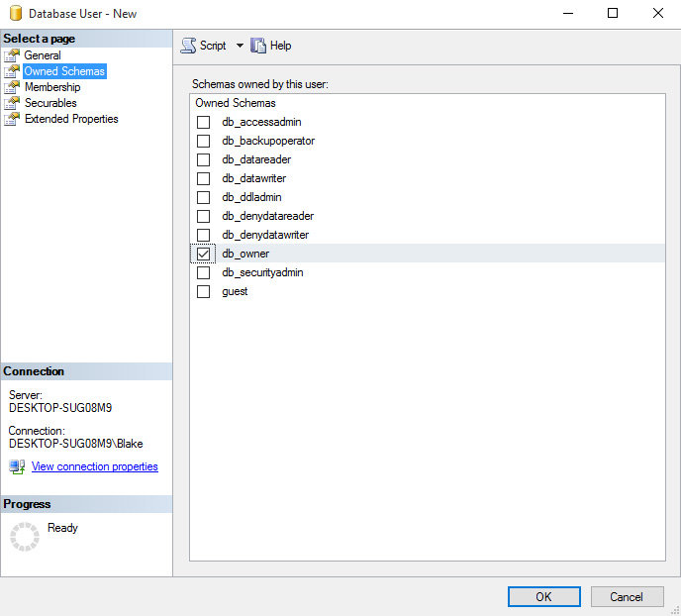The height and width of the screenshot is (616, 681).
Task: Click the Owned Schemas column header
Action: pyautogui.click(x=236, y=103)
